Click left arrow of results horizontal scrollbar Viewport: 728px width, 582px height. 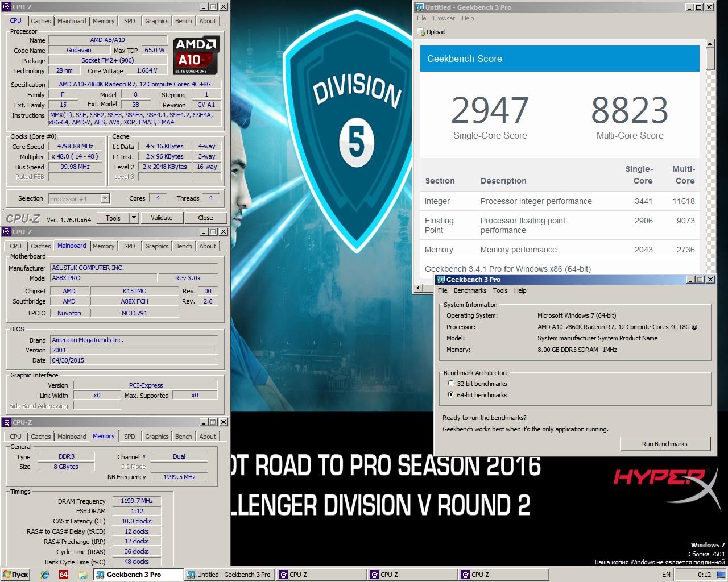[x=420, y=288]
